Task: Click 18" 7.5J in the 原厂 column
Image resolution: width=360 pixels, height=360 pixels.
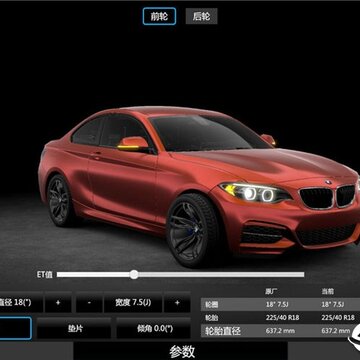Action: point(277,304)
